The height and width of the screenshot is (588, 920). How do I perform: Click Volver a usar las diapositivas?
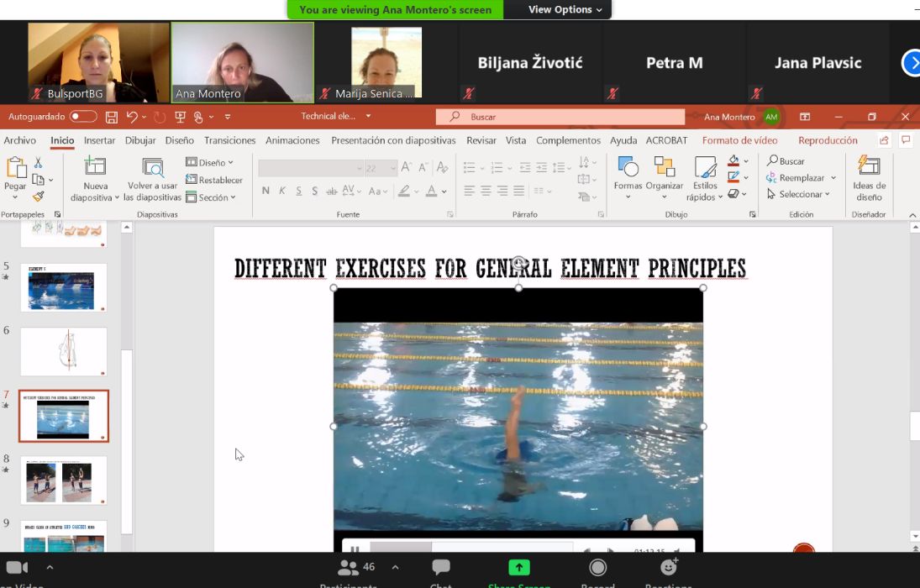pos(153,178)
